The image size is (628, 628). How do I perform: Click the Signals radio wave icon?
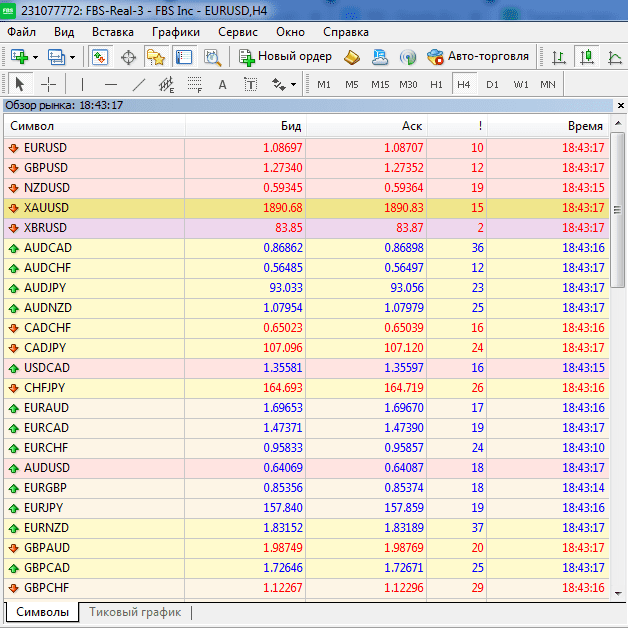pos(408,57)
